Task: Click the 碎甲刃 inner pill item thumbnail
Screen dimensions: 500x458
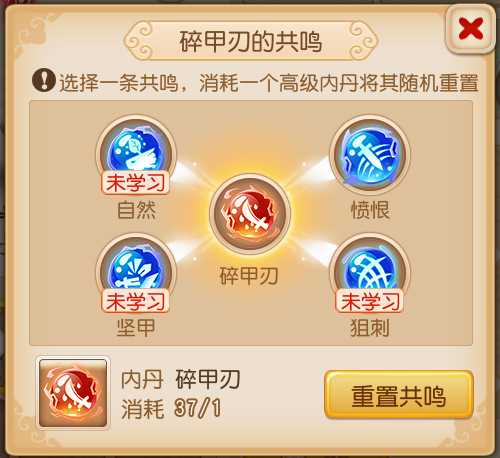Action: coord(73,393)
